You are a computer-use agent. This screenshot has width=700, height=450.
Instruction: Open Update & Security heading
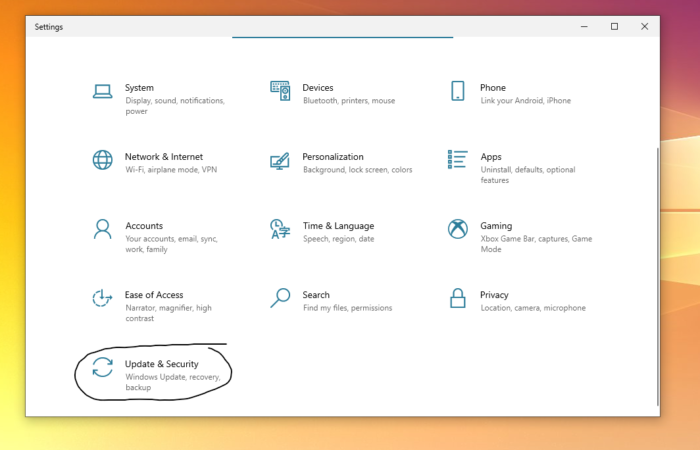pyautogui.click(x=162, y=364)
